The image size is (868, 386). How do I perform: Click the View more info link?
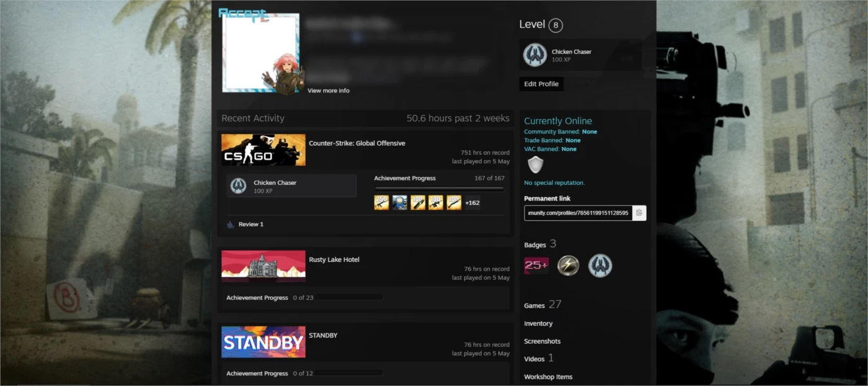(x=329, y=91)
